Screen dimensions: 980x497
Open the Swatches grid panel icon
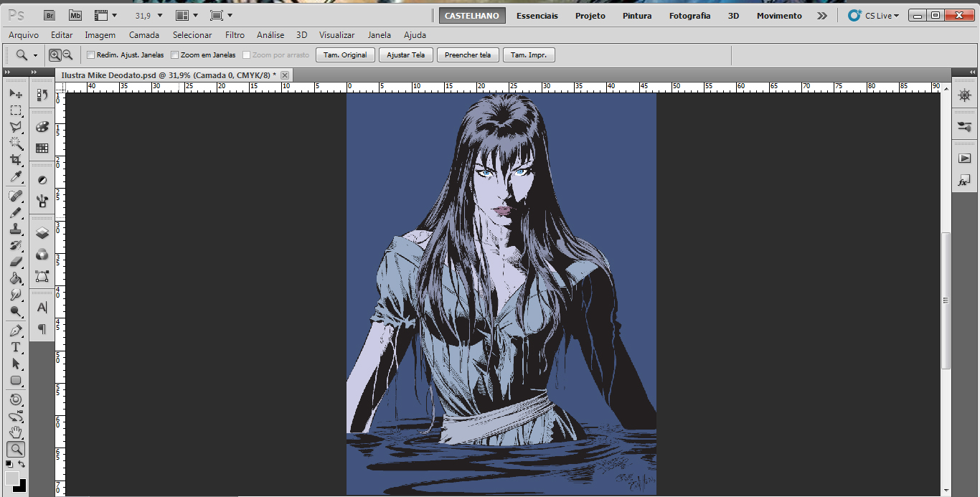coord(42,148)
